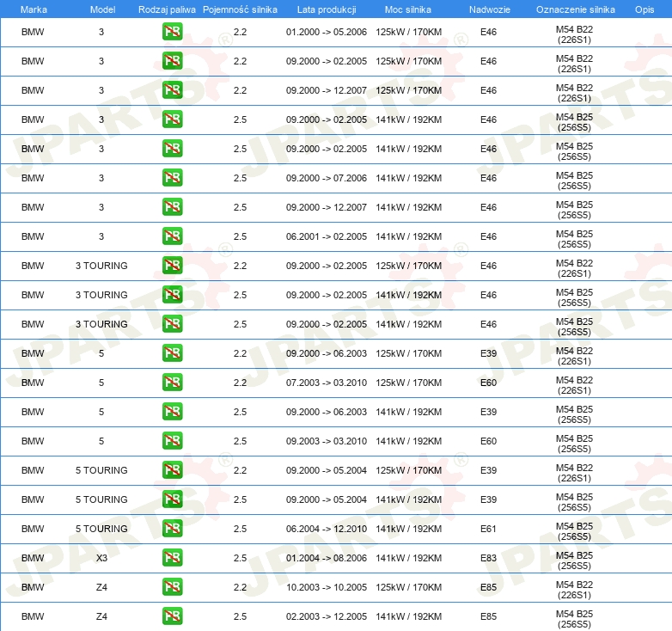Click the E61 body code cell

click(488, 529)
